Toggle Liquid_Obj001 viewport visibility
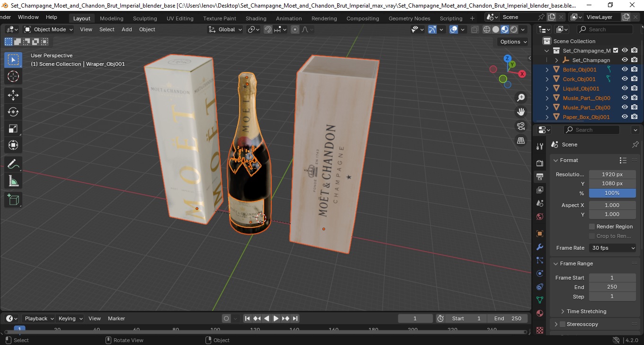This screenshot has height=345, width=644. [625, 88]
